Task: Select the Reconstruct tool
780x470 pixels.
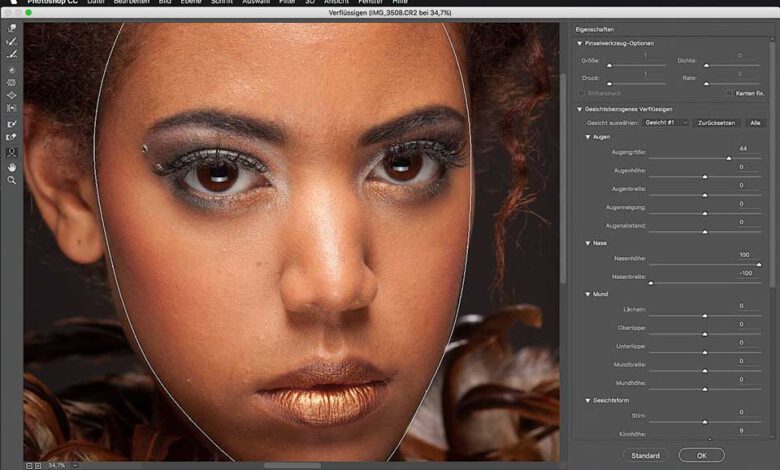Action: tap(12, 42)
